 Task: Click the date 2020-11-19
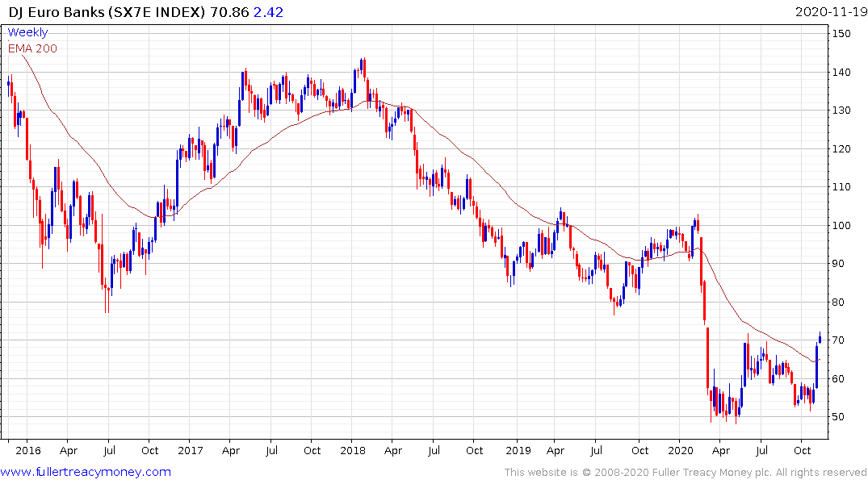coord(831,11)
